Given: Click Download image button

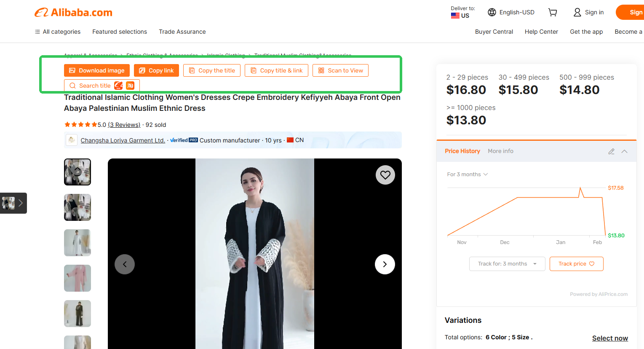Looking at the screenshot, I should (x=97, y=70).
